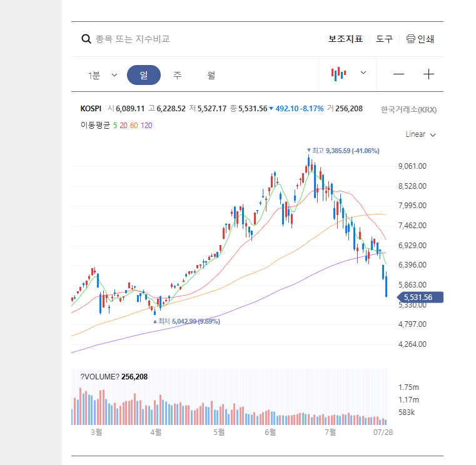Toggle the 5-day moving average
The image size is (476, 465).
tap(115, 126)
